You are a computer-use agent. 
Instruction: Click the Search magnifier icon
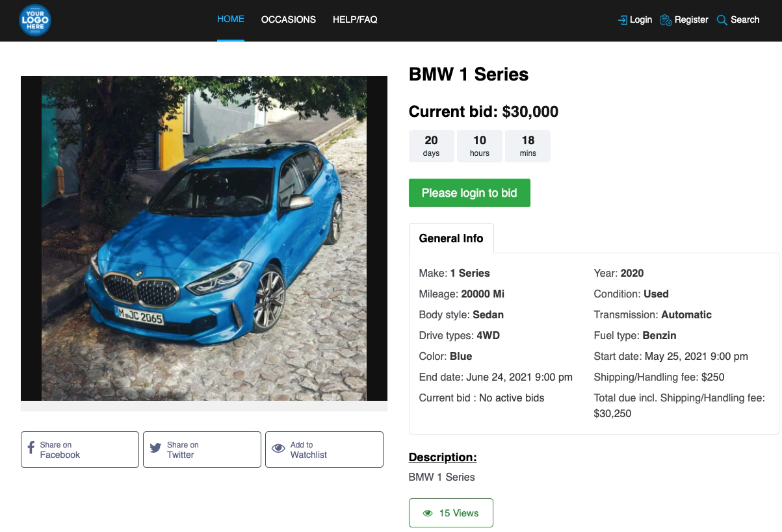coord(722,20)
